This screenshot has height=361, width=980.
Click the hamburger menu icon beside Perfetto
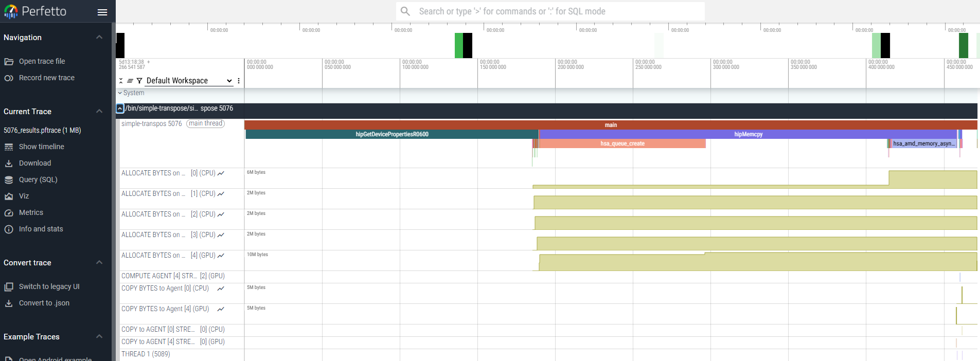pos(102,12)
